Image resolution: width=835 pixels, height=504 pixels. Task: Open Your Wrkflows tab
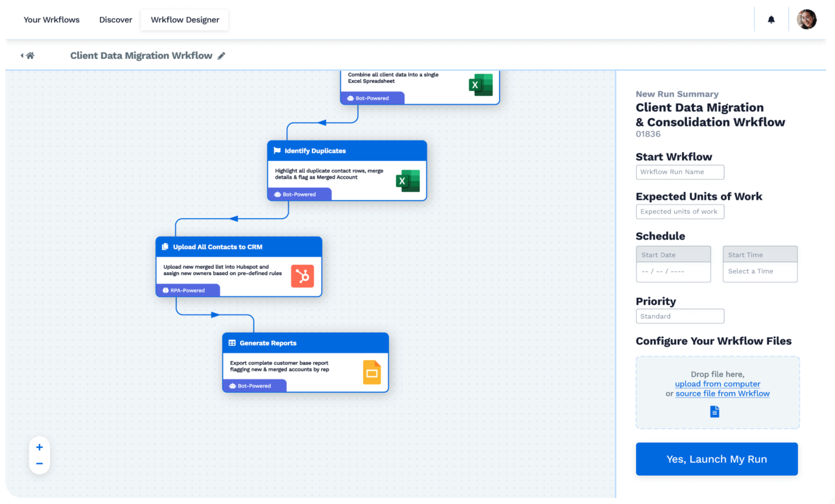click(52, 20)
